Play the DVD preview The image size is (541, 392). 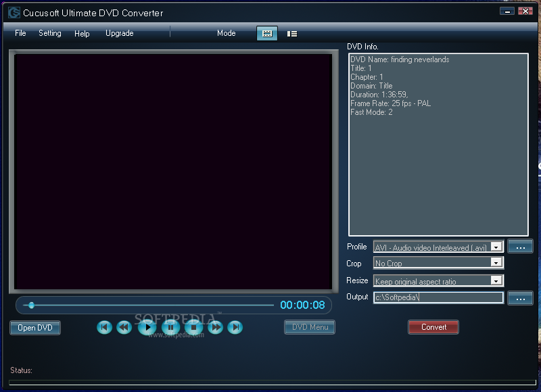point(147,327)
